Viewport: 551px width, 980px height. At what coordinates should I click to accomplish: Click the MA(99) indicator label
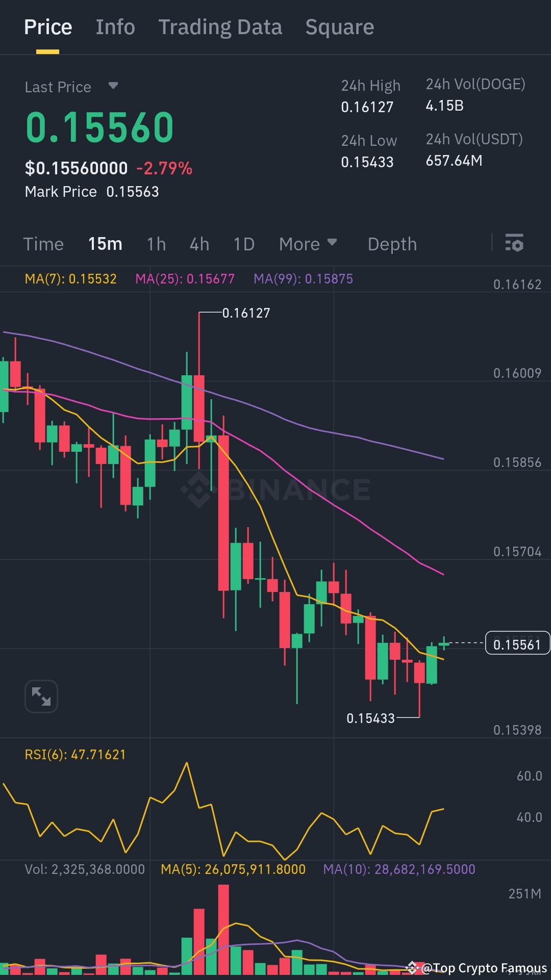[303, 279]
